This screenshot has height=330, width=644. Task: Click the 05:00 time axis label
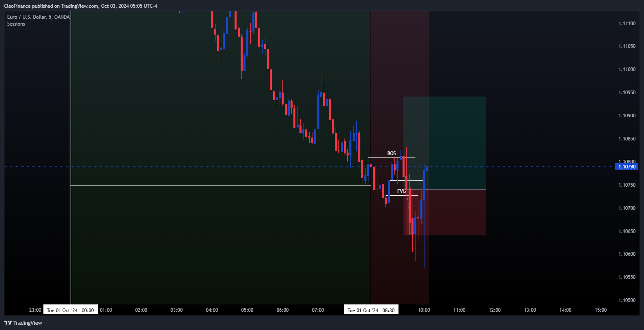coord(247,310)
